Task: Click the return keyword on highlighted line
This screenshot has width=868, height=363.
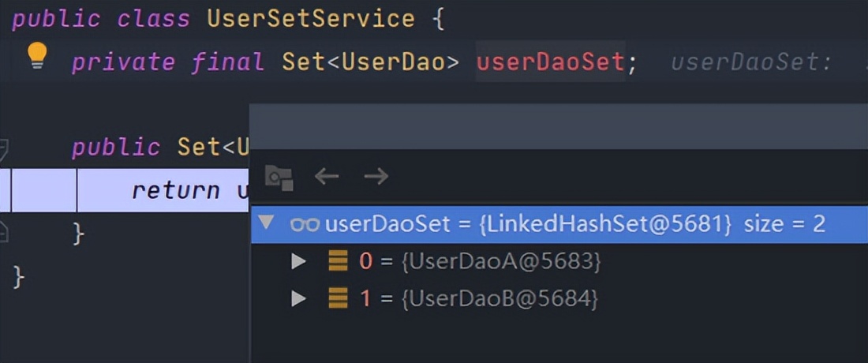Action: click(x=175, y=190)
